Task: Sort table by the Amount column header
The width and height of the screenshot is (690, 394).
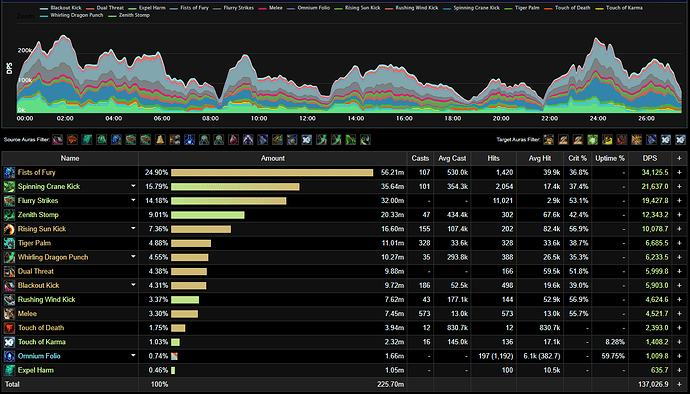Action: coord(273,158)
